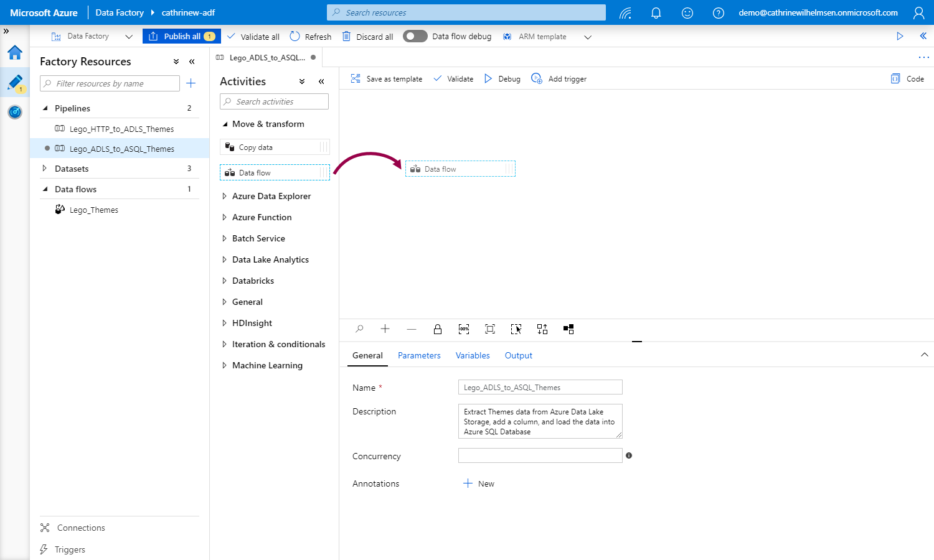Click Add trigger in pipeline toolbar
This screenshot has width=934, height=560.
559,79
